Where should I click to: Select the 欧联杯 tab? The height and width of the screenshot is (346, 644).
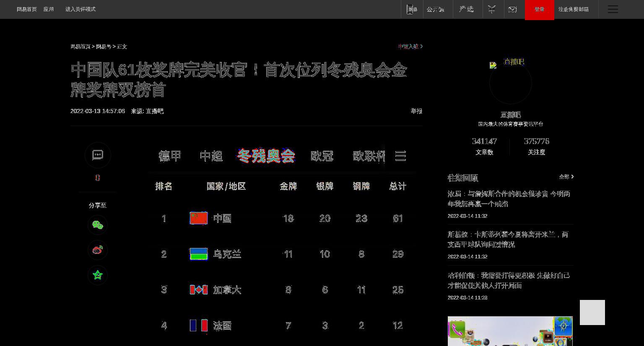[x=369, y=156]
